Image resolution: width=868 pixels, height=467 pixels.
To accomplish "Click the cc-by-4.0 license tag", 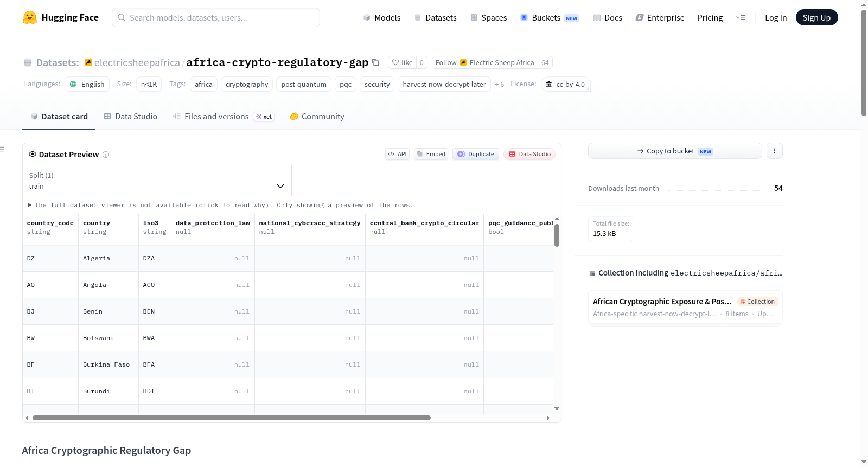I will [x=565, y=84].
